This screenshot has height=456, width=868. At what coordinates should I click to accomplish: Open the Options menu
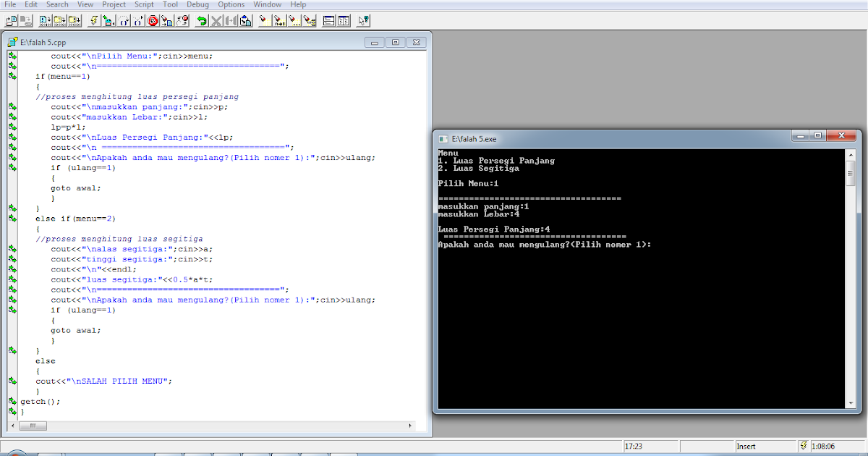[x=231, y=4]
